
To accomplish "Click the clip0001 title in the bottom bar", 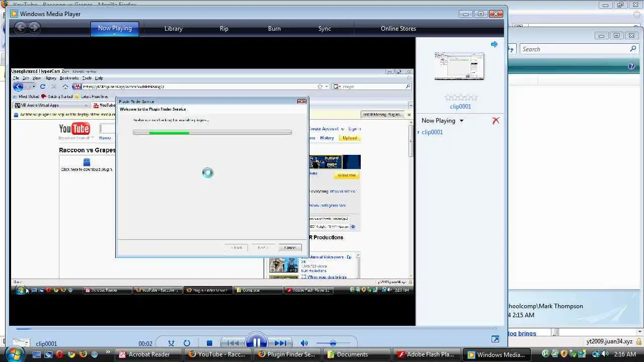I will click(x=46, y=344).
